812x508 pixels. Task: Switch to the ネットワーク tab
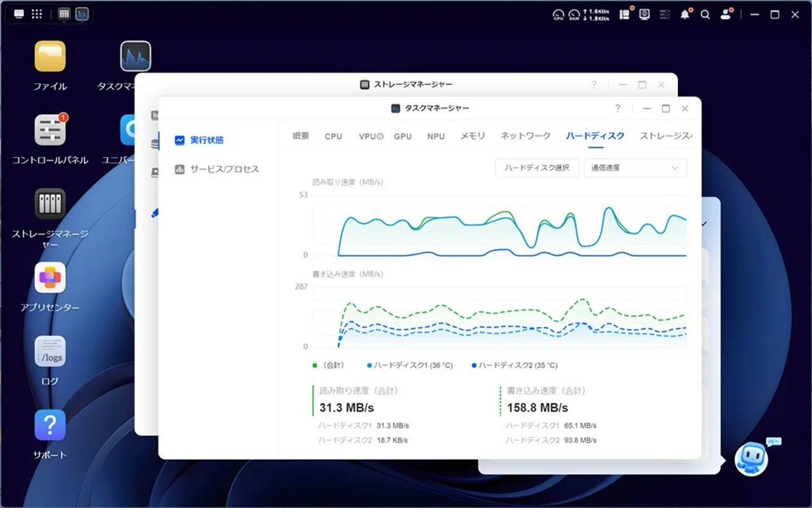(525, 136)
